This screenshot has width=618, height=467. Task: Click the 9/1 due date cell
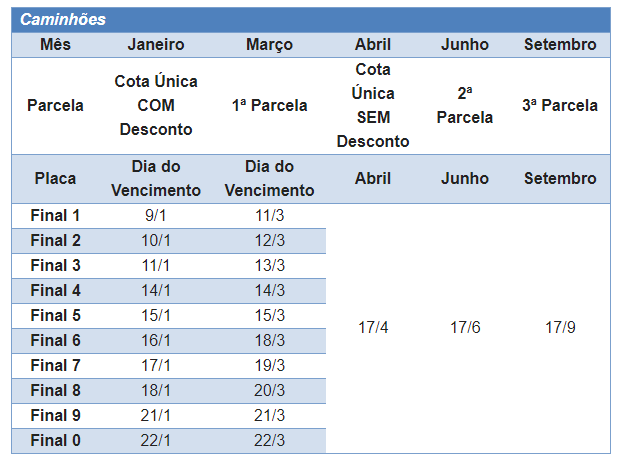click(156, 216)
